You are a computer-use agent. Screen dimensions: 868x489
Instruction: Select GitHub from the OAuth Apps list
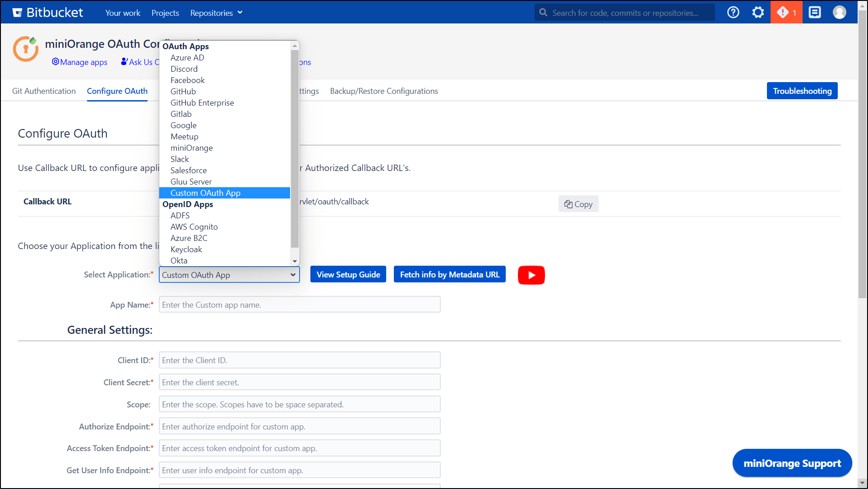click(183, 91)
